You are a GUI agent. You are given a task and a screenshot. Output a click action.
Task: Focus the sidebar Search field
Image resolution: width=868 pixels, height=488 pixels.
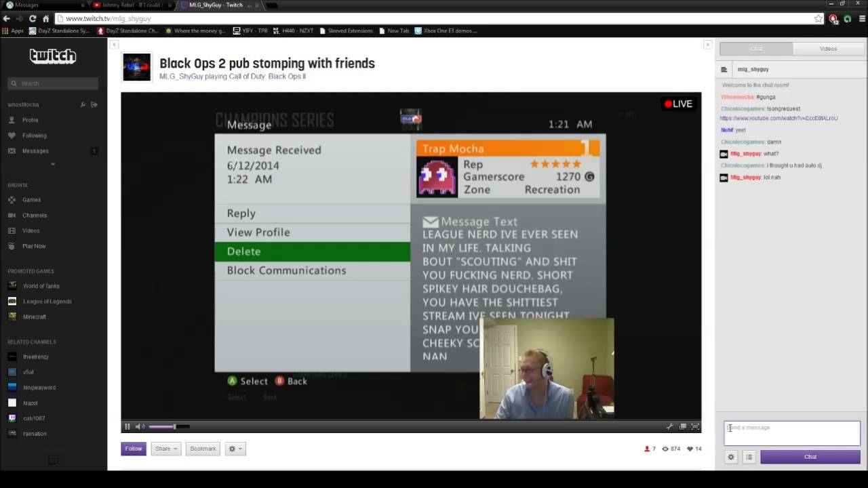tap(53, 83)
